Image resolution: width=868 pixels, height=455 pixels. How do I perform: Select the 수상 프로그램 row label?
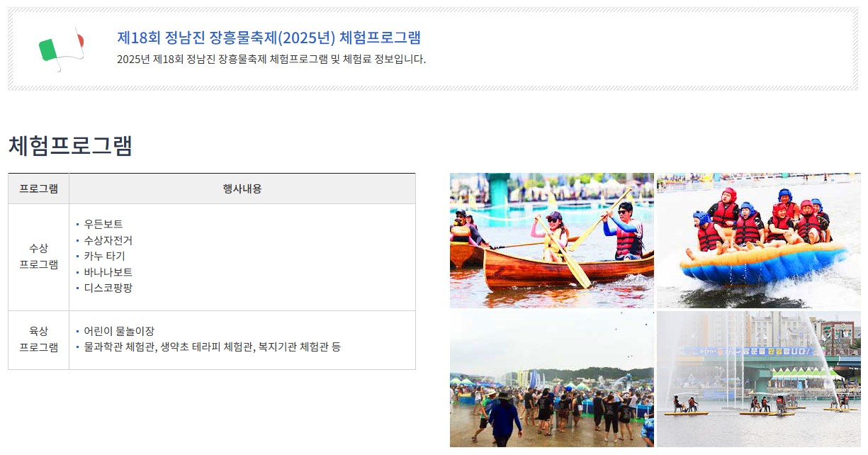(38, 257)
